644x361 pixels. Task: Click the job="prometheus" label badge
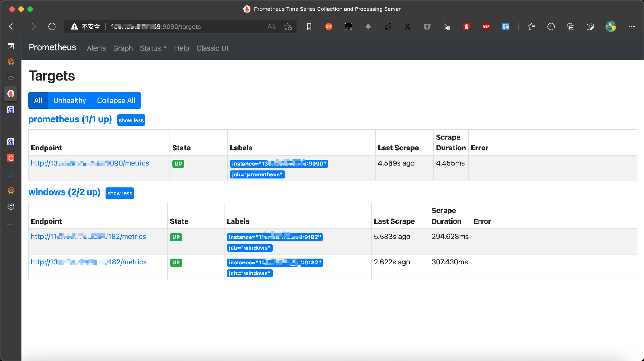coord(257,174)
